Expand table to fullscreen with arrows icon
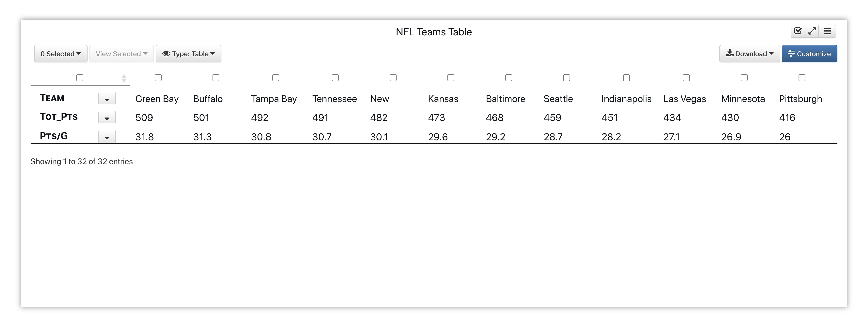 tap(812, 31)
